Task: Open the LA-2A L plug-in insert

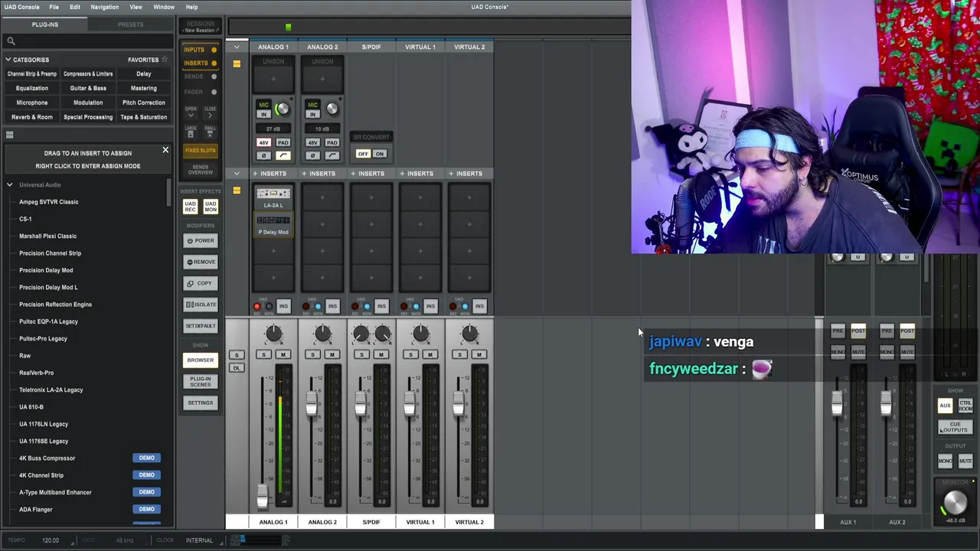Action: pyautogui.click(x=273, y=197)
